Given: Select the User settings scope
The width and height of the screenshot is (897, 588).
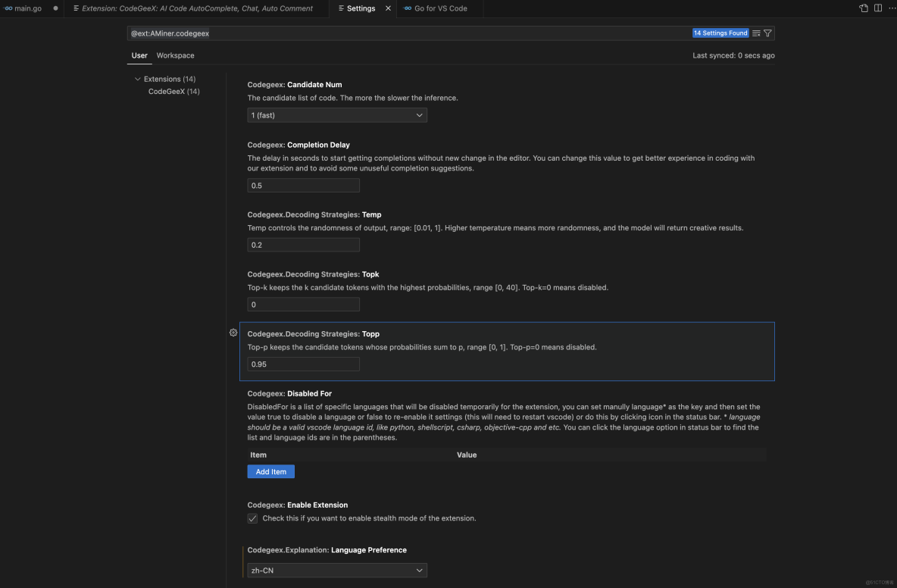Looking at the screenshot, I should point(139,55).
